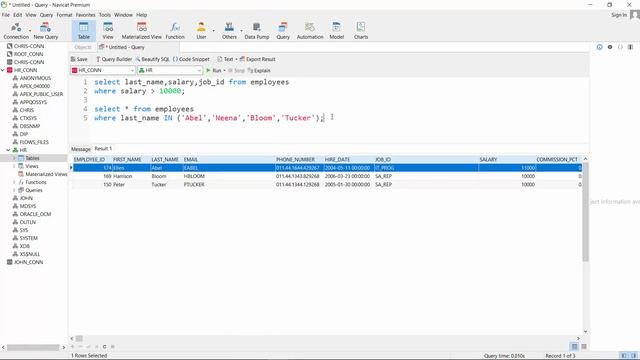Switch to the Message tab

click(x=81, y=149)
